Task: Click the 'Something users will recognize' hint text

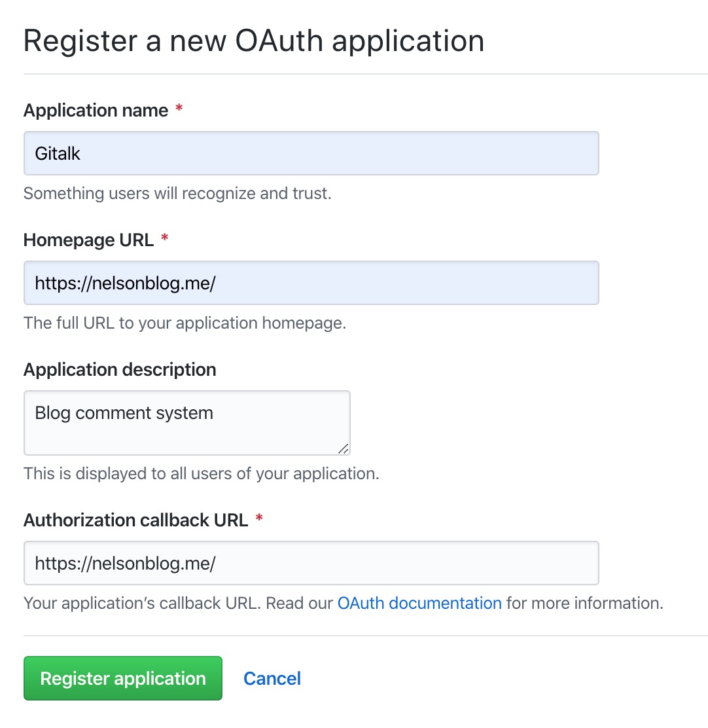Action: coord(178,193)
